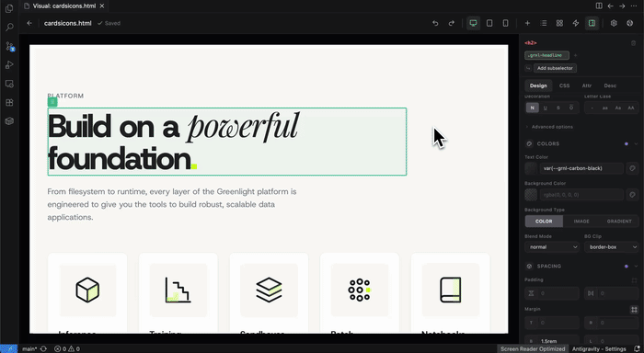Switch to desktop viewport preview
Screen dimensions: 644x353
pos(473,23)
